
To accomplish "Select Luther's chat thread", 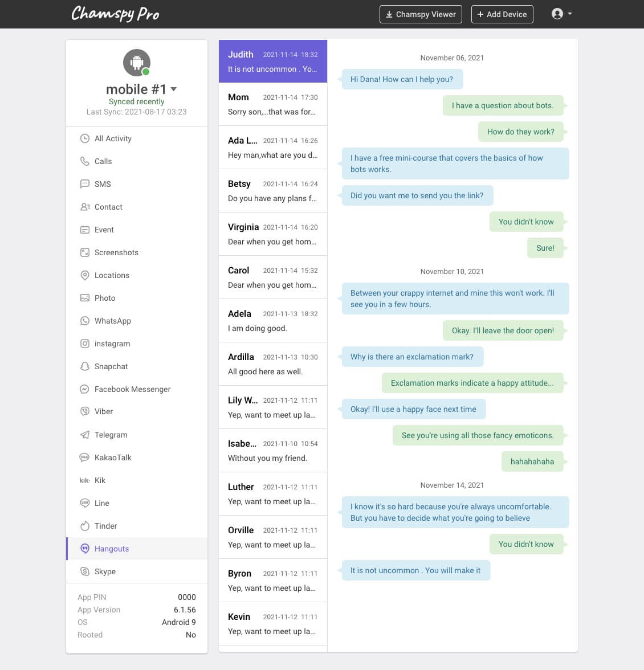I will tap(272, 494).
